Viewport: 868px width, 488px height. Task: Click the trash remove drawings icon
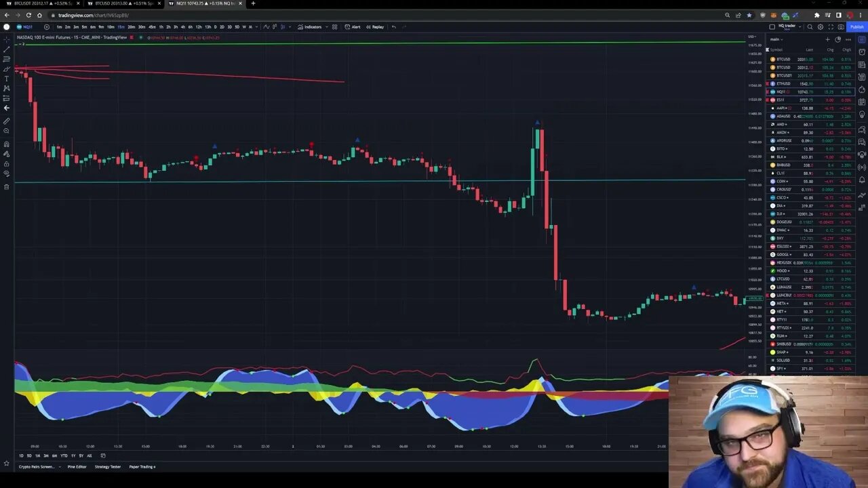6,186
